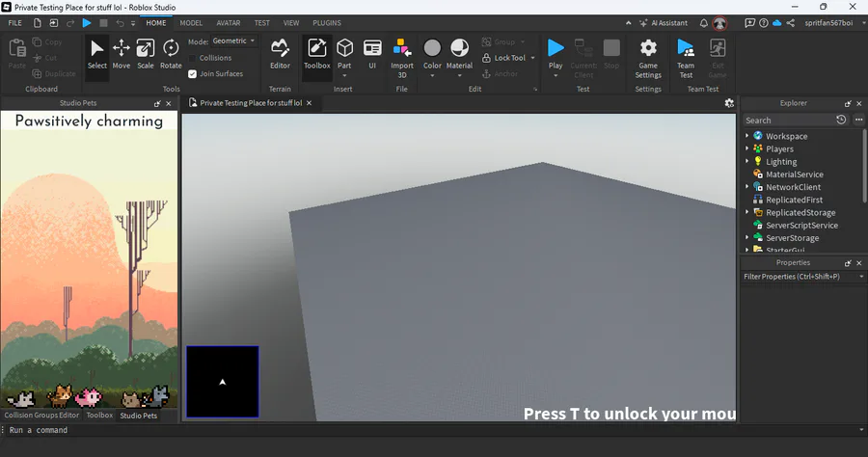Open the UI insert tool
The image size is (868, 457).
tap(372, 54)
